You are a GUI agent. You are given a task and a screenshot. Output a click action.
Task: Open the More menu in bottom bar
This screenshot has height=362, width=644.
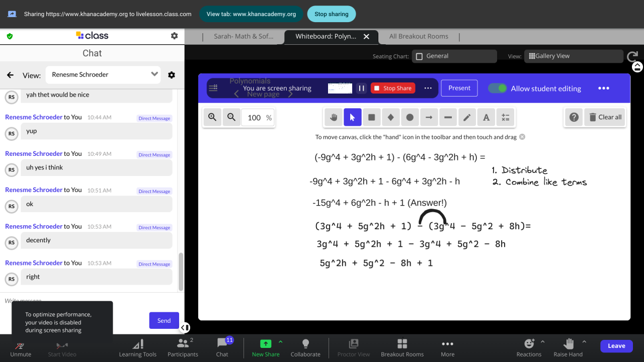tap(447, 348)
